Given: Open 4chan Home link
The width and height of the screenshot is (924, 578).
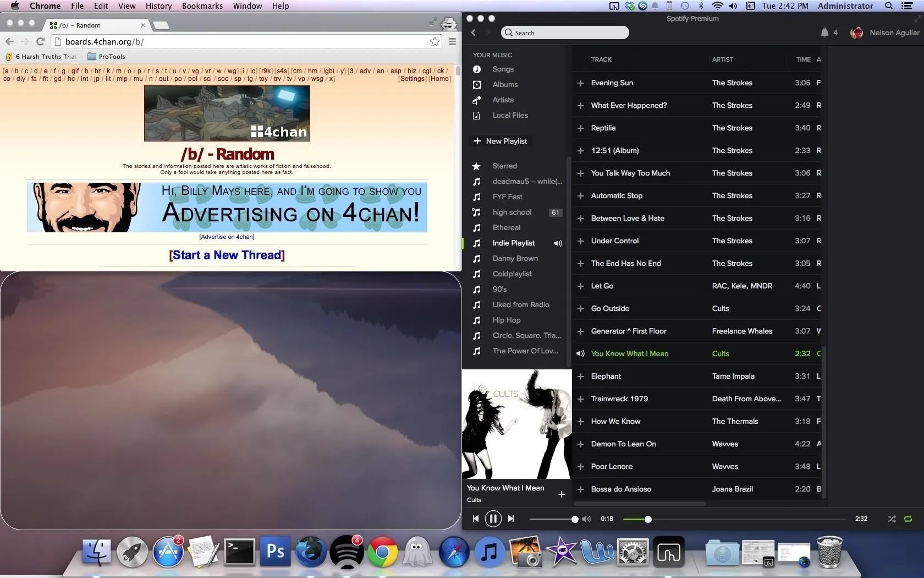Looking at the screenshot, I should (440, 79).
